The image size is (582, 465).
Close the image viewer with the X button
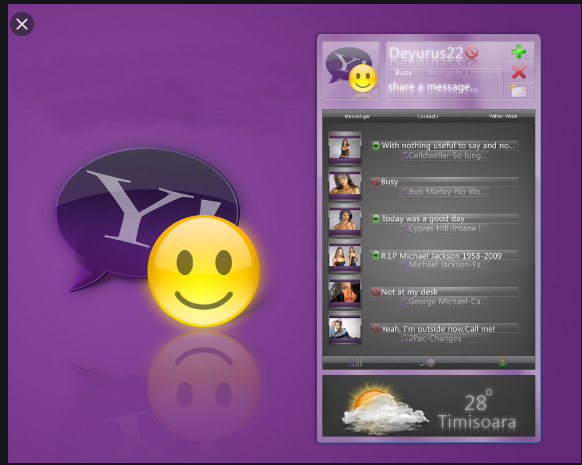(x=22, y=24)
